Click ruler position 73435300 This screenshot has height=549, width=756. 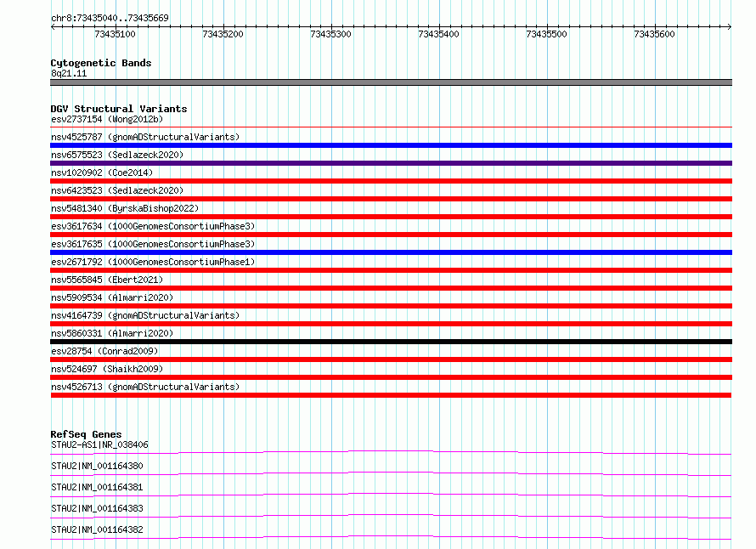(330, 34)
